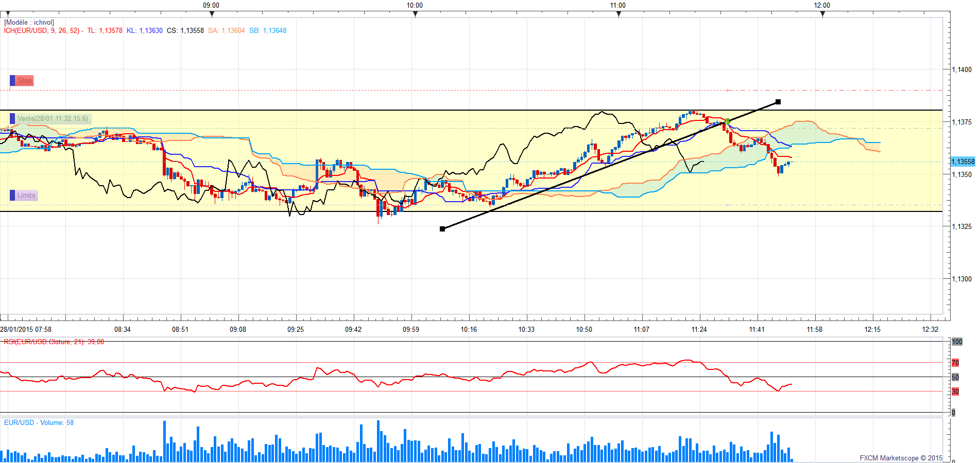Click the blue square beside Vente label
Image resolution: width=980 pixels, height=463 pixels.
[12, 119]
